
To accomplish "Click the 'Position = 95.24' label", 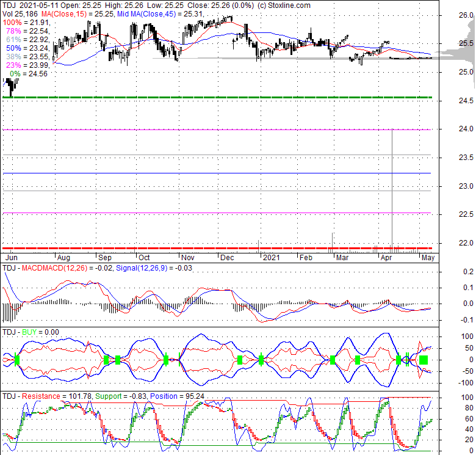I will pos(178,396).
